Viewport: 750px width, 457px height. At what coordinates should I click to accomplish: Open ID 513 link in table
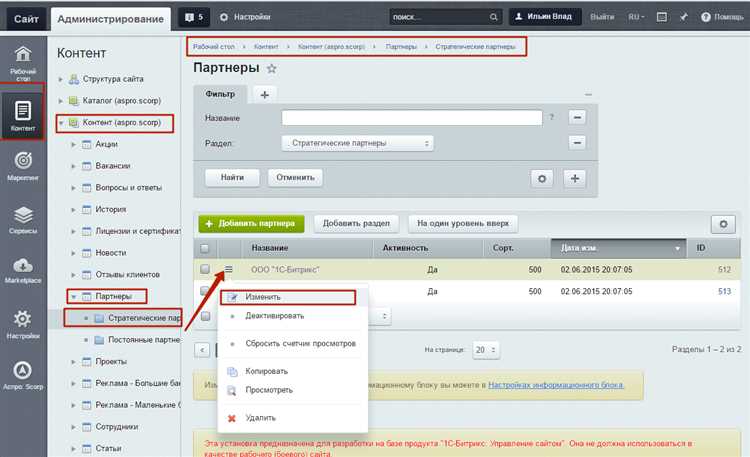pos(724,291)
